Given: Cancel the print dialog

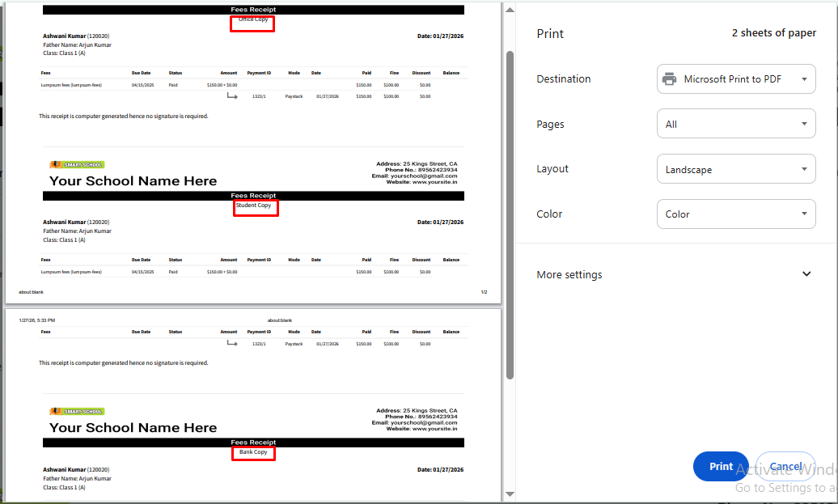Looking at the screenshot, I should point(785,467).
